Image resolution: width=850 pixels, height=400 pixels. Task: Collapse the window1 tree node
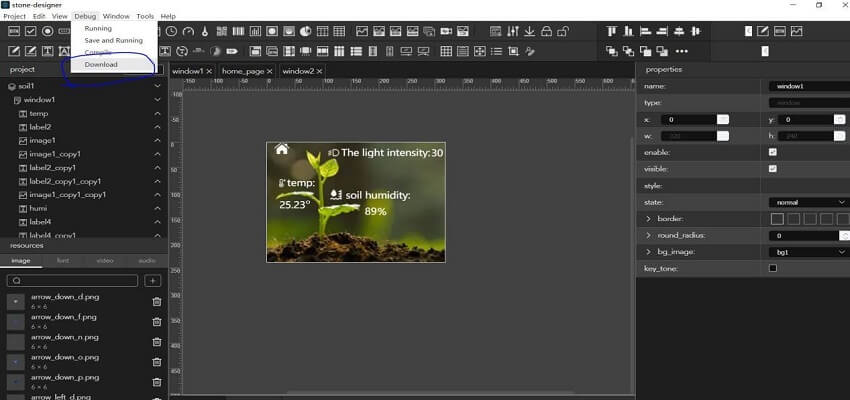coord(157,100)
